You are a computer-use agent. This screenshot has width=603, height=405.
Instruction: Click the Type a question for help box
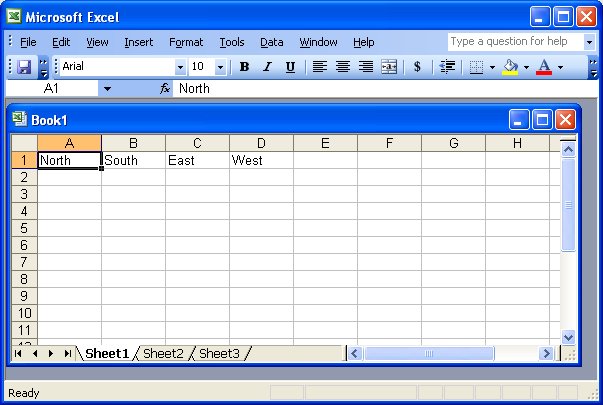515,42
